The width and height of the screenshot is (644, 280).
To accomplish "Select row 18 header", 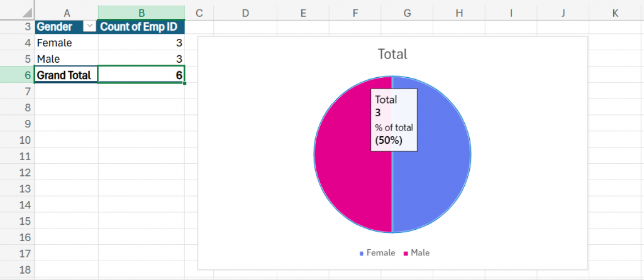I will point(18,270).
